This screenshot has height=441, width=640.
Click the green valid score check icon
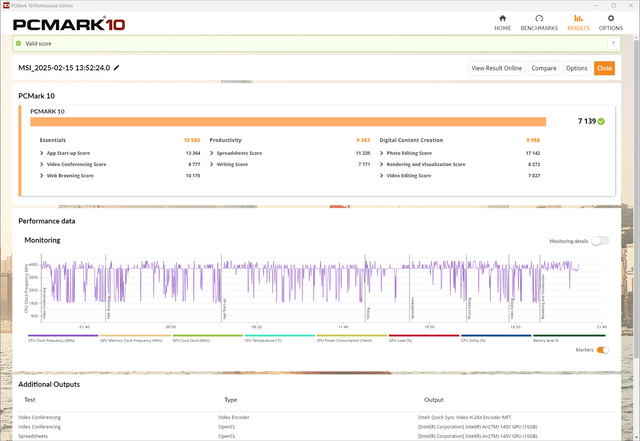click(18, 43)
